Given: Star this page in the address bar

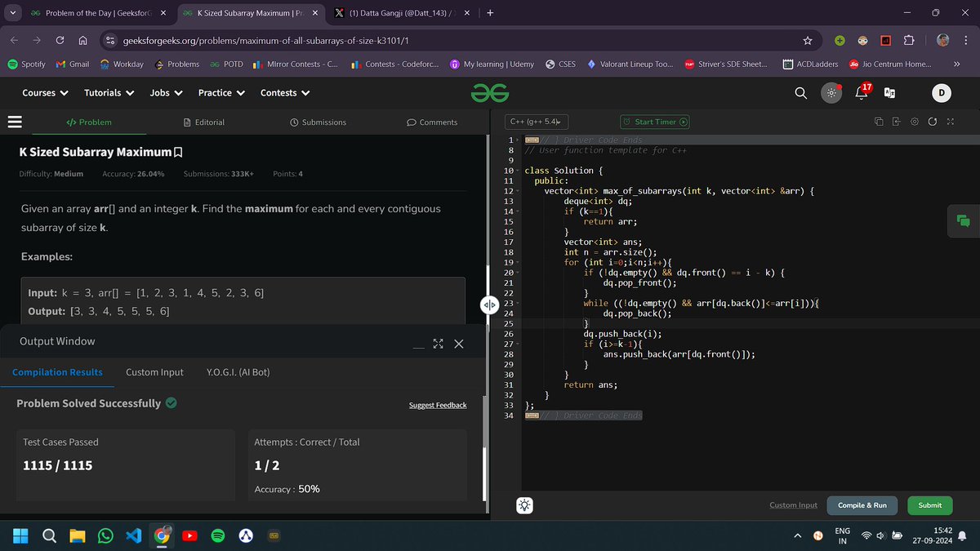Looking at the screenshot, I should pyautogui.click(x=808, y=41).
